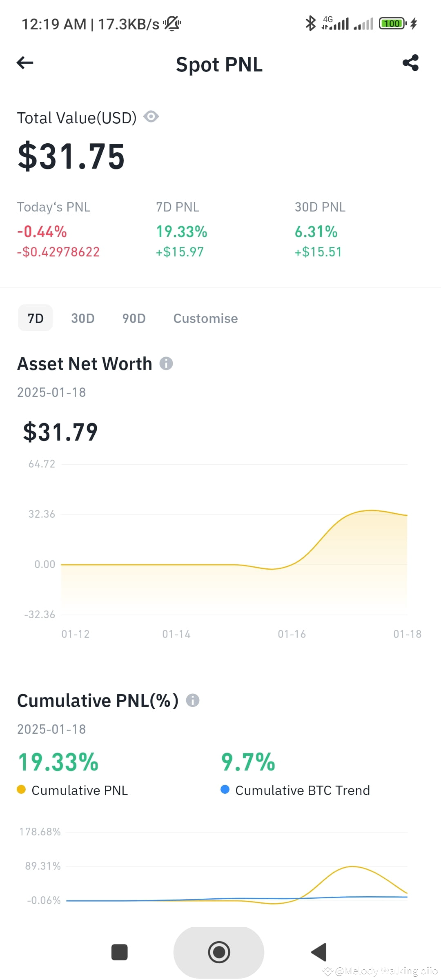Tap the battery 100 indicator
Image resolution: width=441 pixels, height=980 pixels.
coord(393,23)
